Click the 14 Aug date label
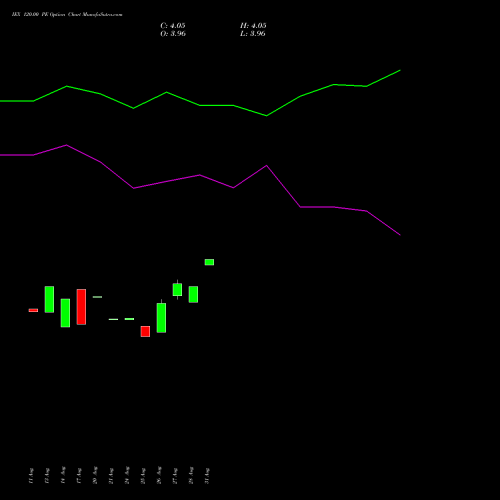The image size is (500, 500). pyautogui.click(x=63, y=476)
